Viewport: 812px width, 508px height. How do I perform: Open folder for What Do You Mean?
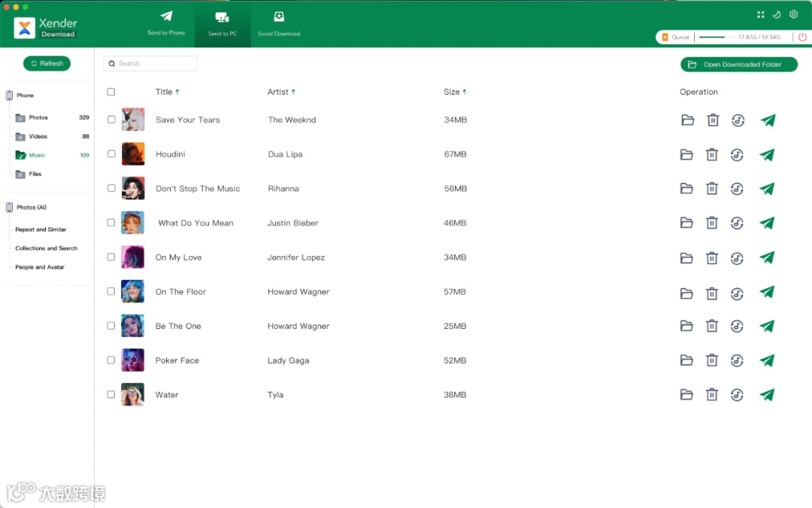[686, 223]
